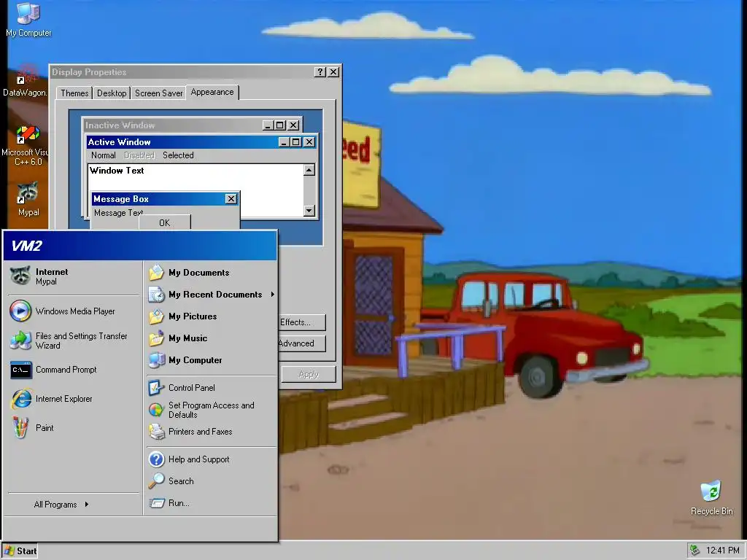Viewport: 747px width, 560px height.
Task: Open My Computer in start menu
Action: point(211,360)
